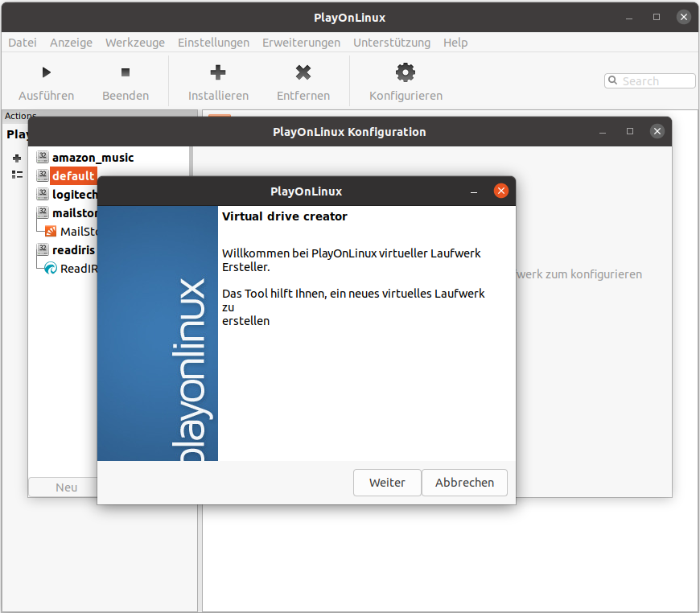700x613 pixels.
Task: Open the Erweiterungen menu
Action: [x=301, y=43]
